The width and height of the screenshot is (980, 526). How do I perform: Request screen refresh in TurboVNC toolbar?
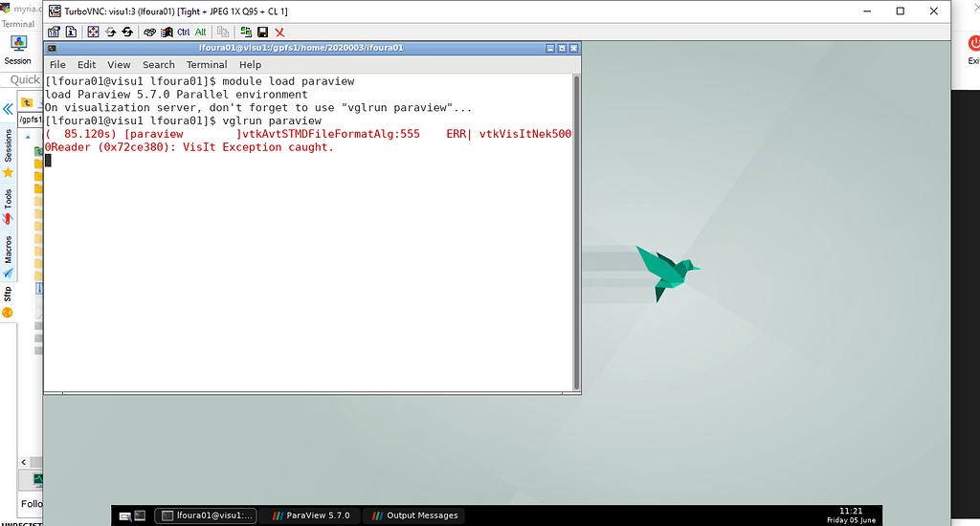[111, 32]
